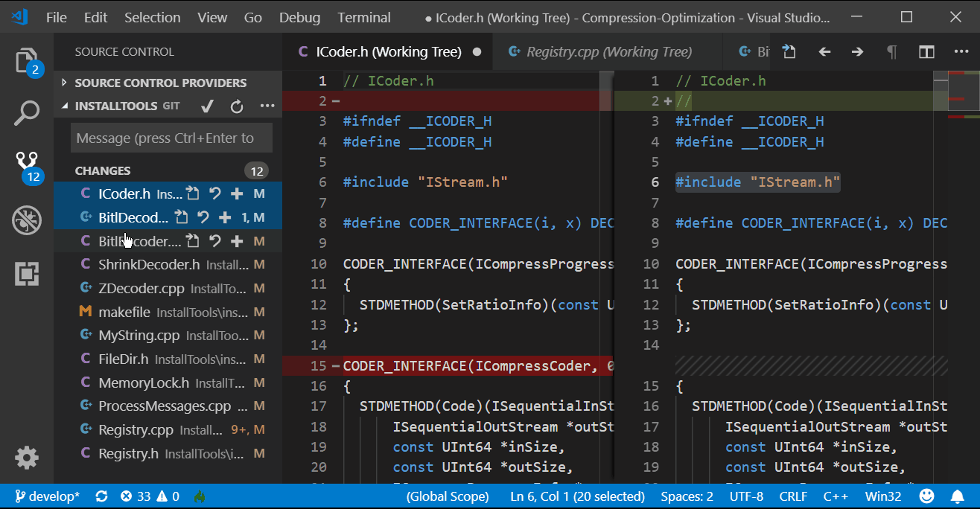The image size is (980, 509).
Task: Stage the ICoder.h changes with plus icon
Action: click(x=236, y=193)
